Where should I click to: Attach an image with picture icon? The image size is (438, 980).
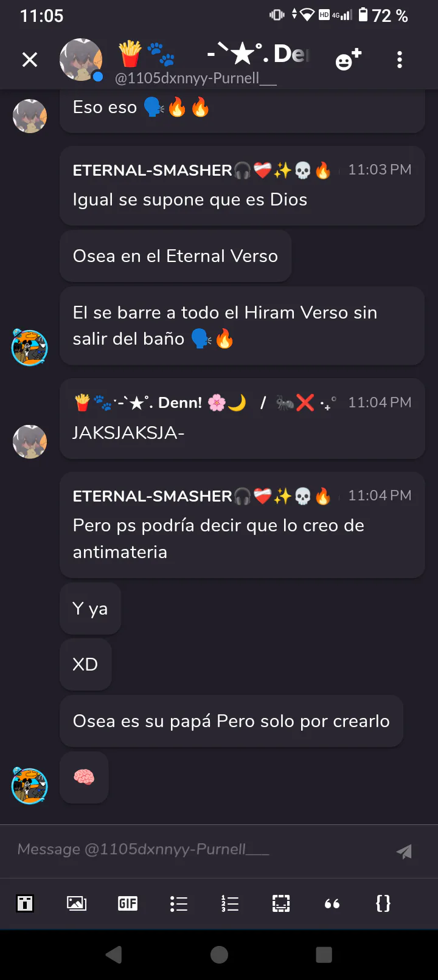pos(77,903)
